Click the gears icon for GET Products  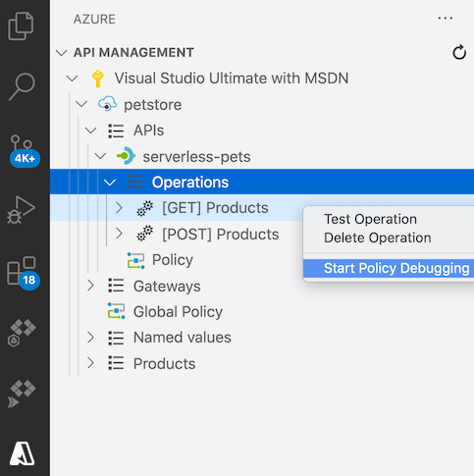click(145, 208)
